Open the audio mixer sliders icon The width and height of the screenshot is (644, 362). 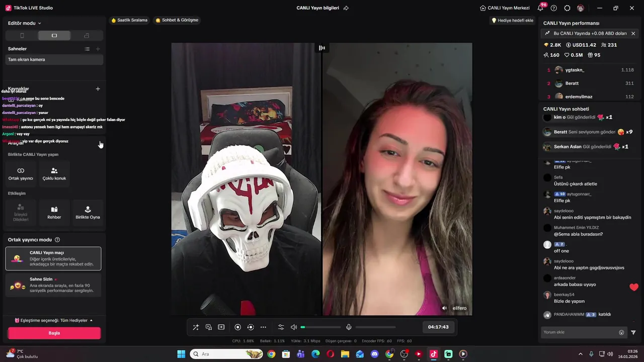[x=281, y=327]
